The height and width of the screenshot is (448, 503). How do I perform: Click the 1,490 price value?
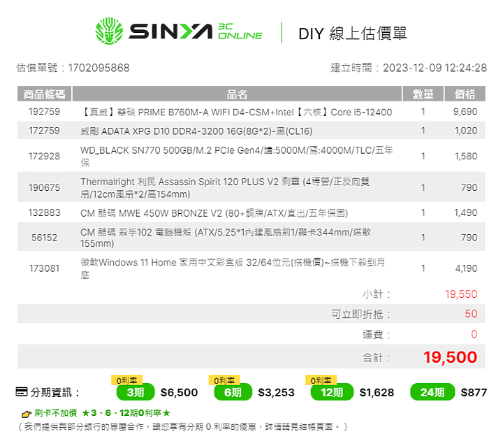[x=466, y=212]
